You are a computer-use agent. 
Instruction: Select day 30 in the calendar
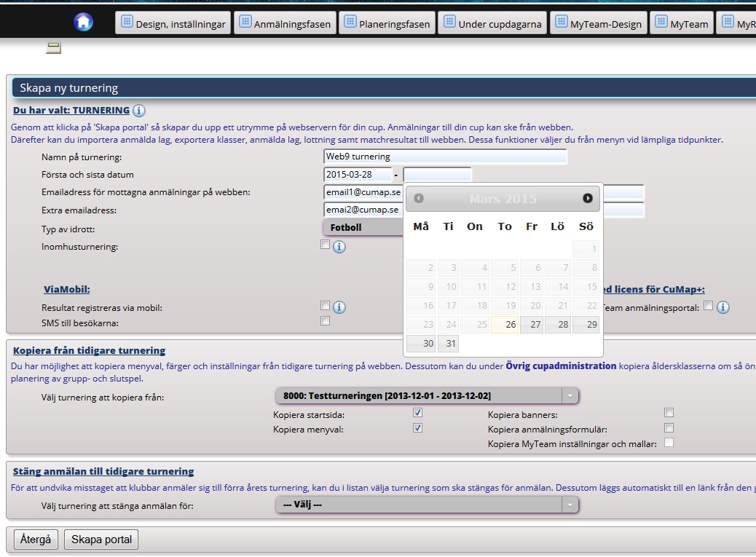[x=421, y=344]
